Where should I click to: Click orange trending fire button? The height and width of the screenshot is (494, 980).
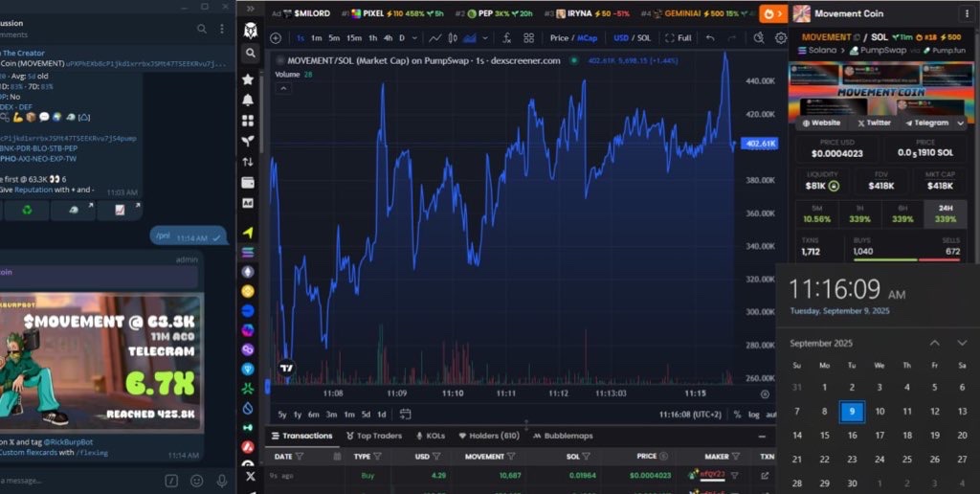coord(772,13)
